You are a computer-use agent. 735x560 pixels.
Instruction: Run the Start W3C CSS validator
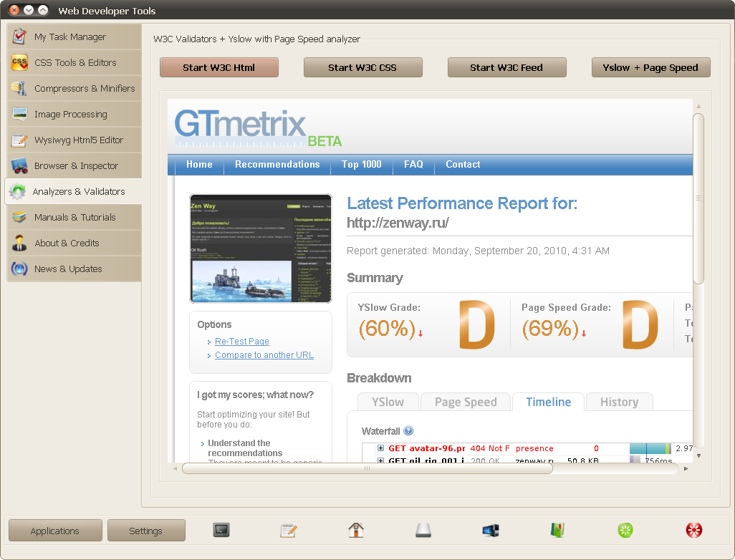pyautogui.click(x=362, y=67)
